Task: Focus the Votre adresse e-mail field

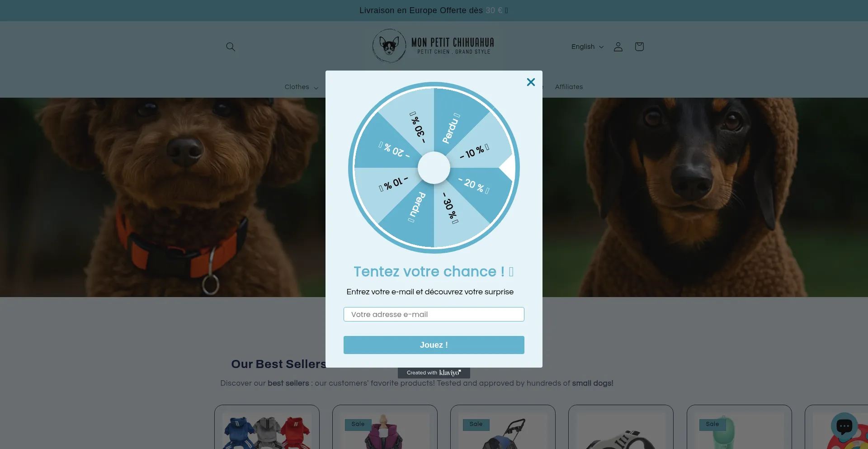Action: click(434, 314)
